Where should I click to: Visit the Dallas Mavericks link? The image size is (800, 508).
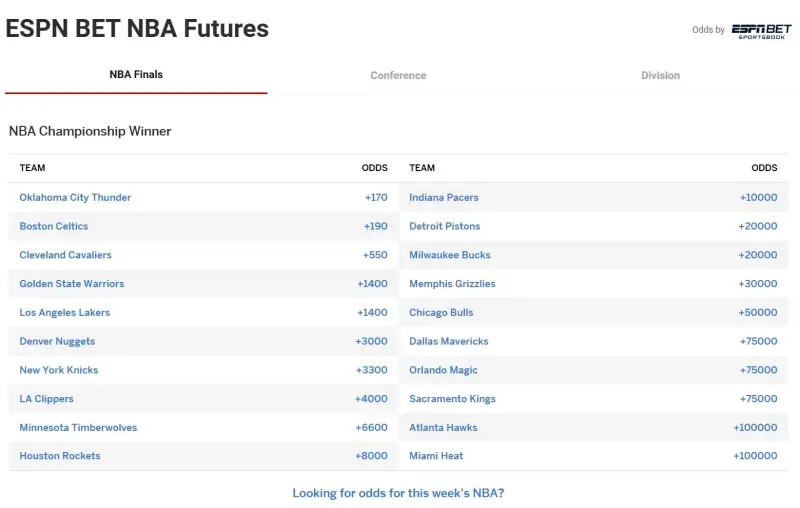(x=448, y=341)
